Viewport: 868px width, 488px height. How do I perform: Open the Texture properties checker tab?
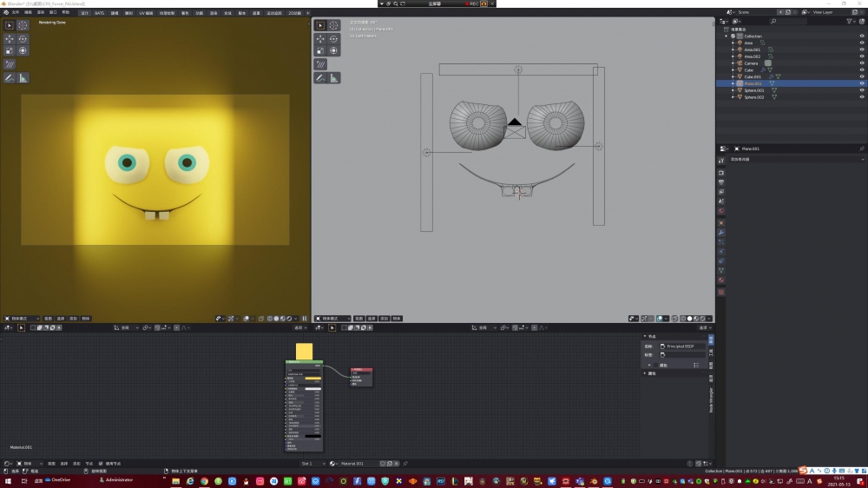(721, 292)
